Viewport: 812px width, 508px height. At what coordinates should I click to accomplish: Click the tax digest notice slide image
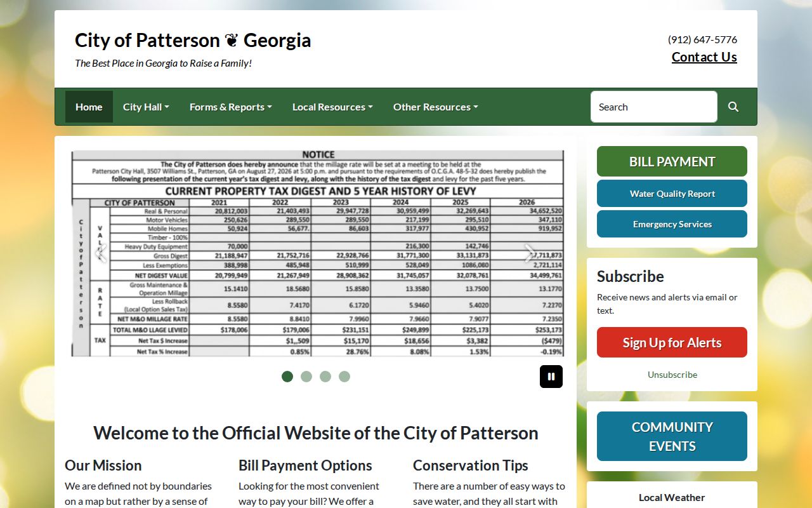point(317,253)
